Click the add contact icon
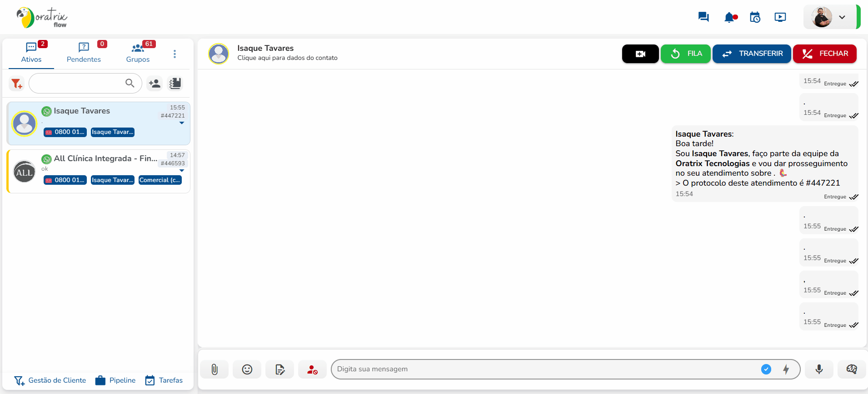 [x=155, y=84]
